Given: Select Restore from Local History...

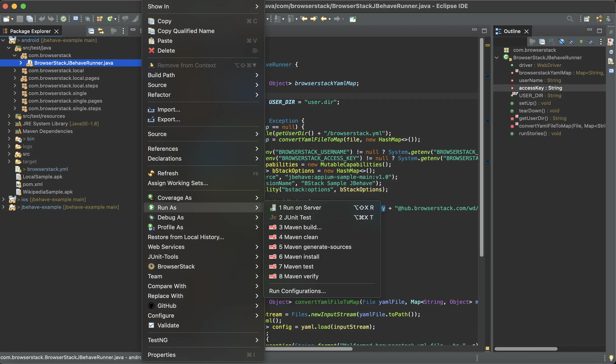Looking at the screenshot, I should [185, 237].
